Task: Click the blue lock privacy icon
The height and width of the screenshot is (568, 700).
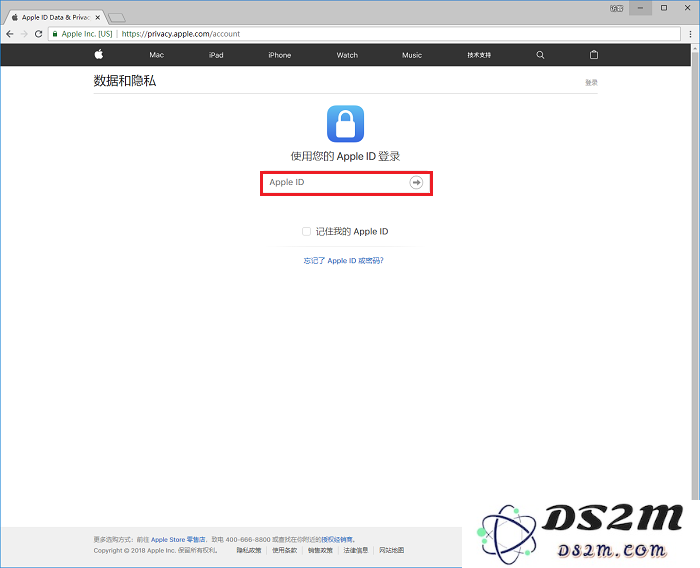Action: click(346, 124)
